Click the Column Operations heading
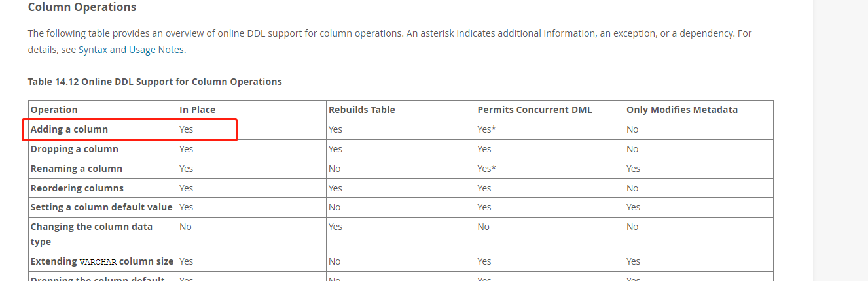Screen dimensions: 868x281 point(82,8)
